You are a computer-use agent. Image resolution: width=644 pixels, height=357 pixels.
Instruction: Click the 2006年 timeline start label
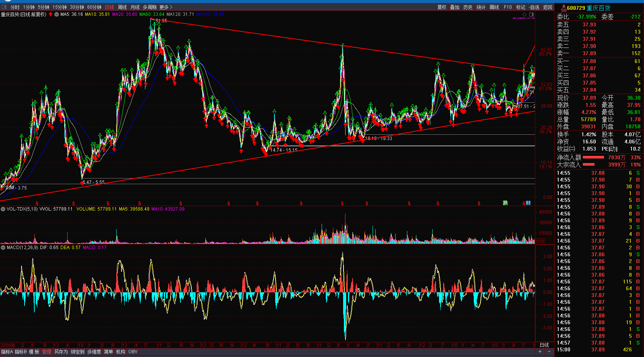click(8, 345)
